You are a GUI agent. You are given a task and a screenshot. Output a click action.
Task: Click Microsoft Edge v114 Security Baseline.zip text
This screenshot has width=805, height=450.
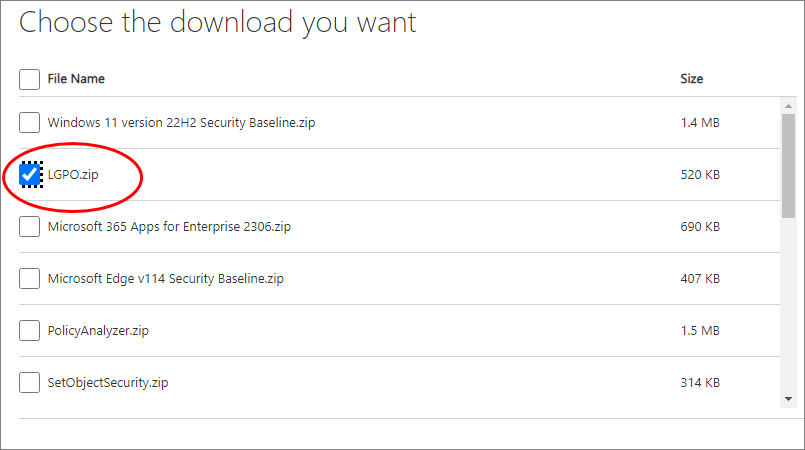point(165,279)
